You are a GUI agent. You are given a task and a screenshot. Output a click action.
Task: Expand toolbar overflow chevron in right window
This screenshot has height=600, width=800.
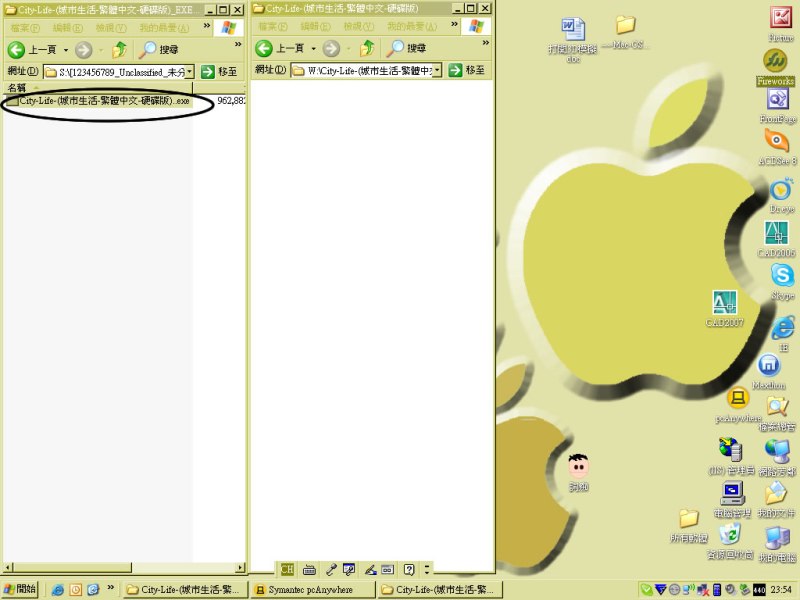tap(486, 43)
